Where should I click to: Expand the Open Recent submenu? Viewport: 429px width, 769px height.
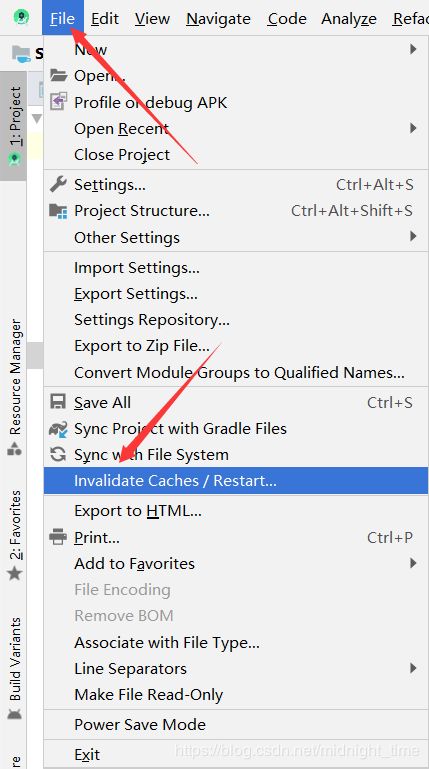pyautogui.click(x=236, y=128)
